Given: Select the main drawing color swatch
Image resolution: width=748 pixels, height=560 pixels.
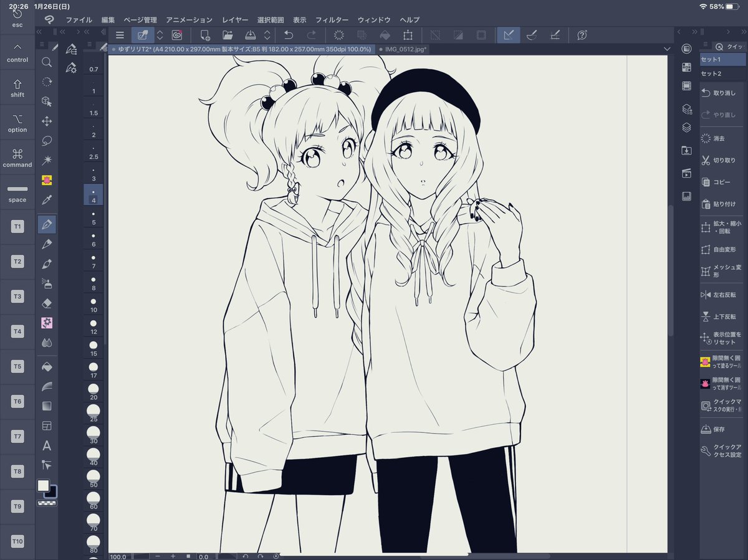Looking at the screenshot, I should [43, 485].
